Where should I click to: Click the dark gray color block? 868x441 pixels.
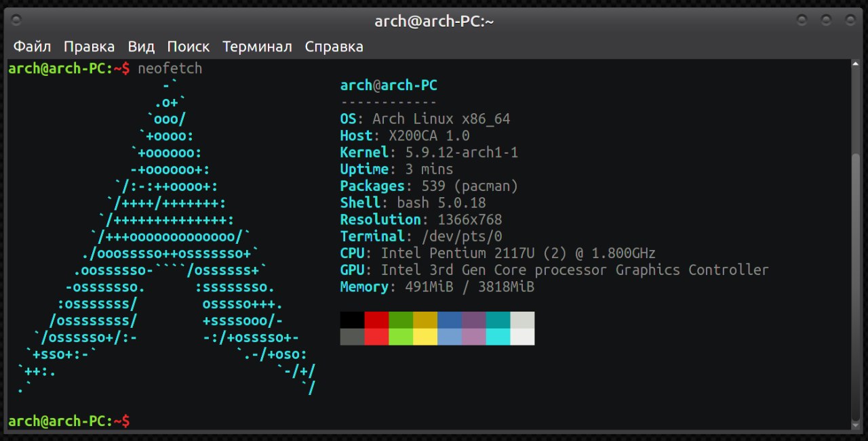coord(352,337)
